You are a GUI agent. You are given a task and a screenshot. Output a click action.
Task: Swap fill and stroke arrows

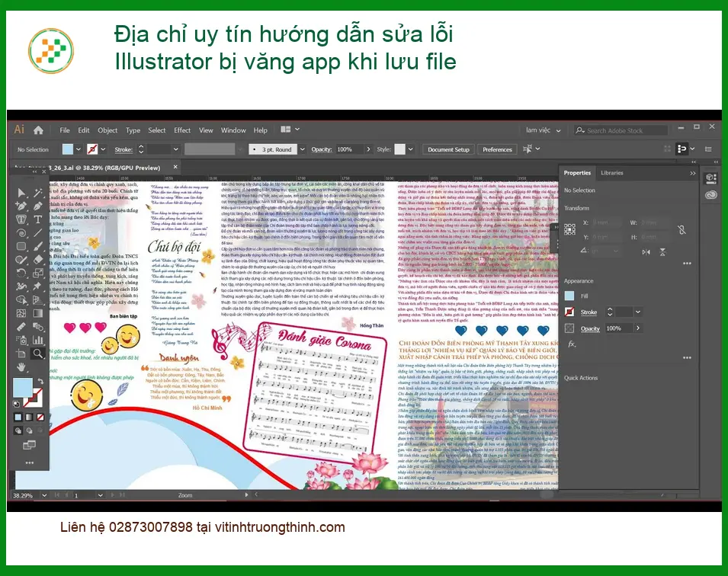(x=40, y=382)
